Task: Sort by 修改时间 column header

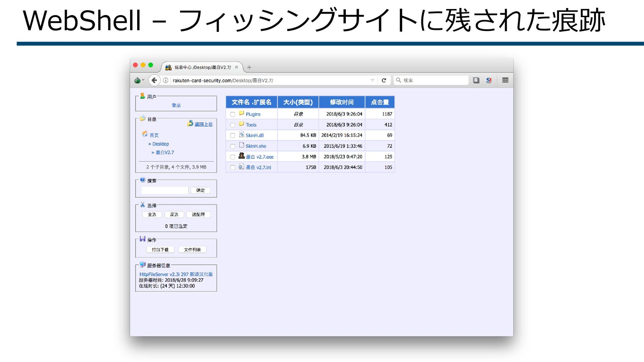Action: [x=341, y=102]
